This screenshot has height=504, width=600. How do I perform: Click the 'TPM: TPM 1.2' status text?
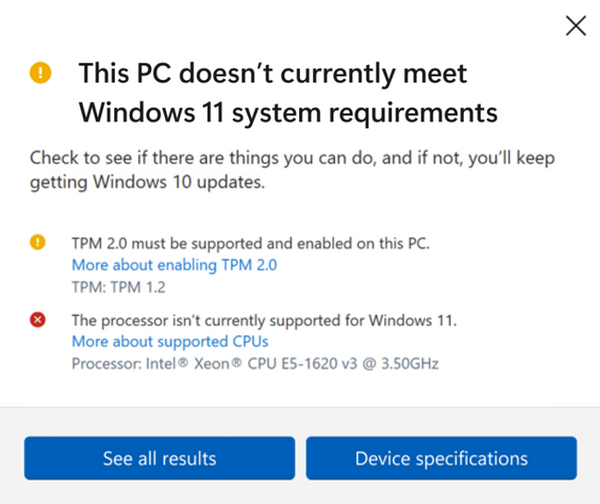click(x=118, y=286)
